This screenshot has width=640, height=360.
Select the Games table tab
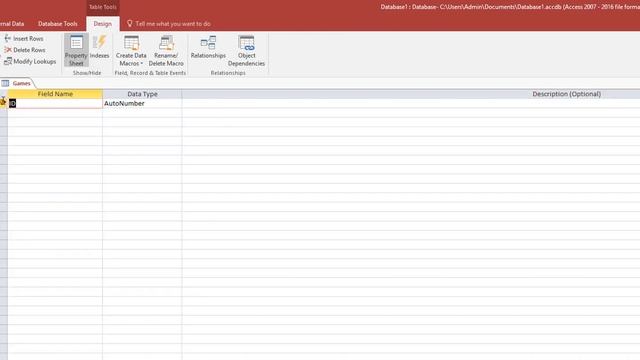[x=18, y=83]
